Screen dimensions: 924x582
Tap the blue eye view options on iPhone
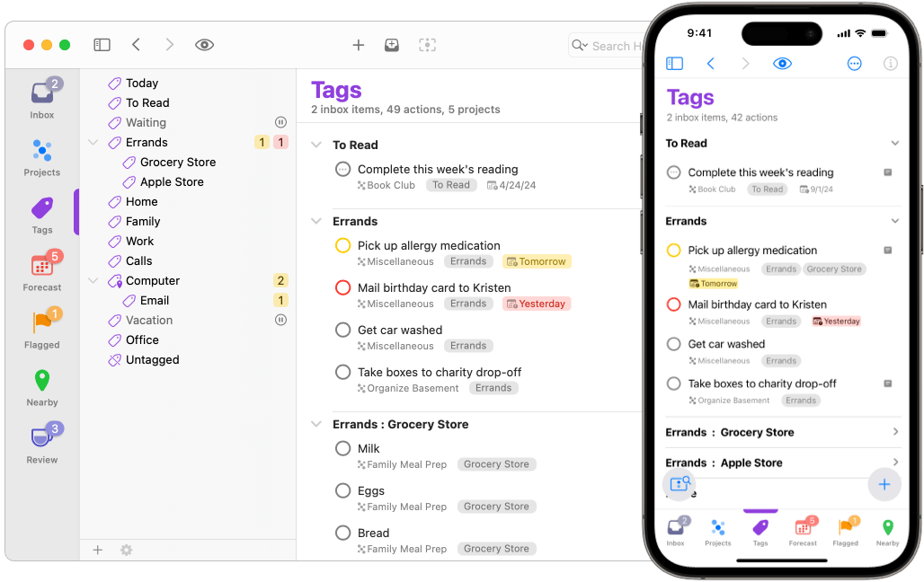(783, 64)
